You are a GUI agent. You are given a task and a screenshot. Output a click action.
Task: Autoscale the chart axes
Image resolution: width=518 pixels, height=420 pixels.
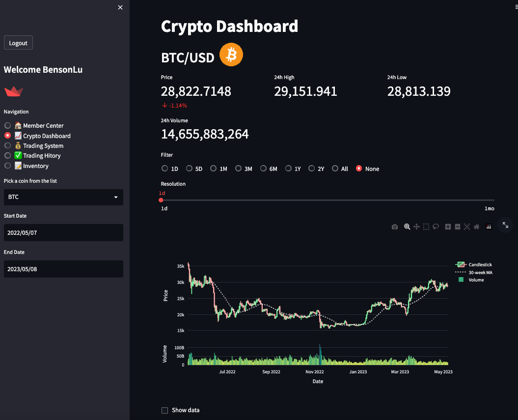(x=466, y=226)
